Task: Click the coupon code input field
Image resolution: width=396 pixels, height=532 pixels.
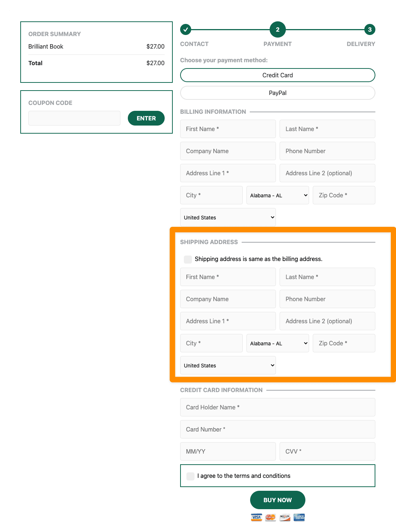Action: point(74,118)
